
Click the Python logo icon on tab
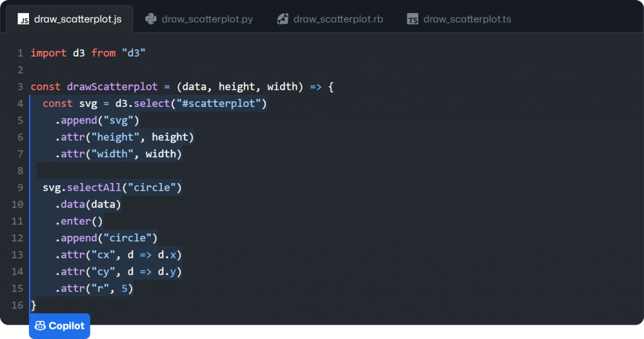(151, 19)
